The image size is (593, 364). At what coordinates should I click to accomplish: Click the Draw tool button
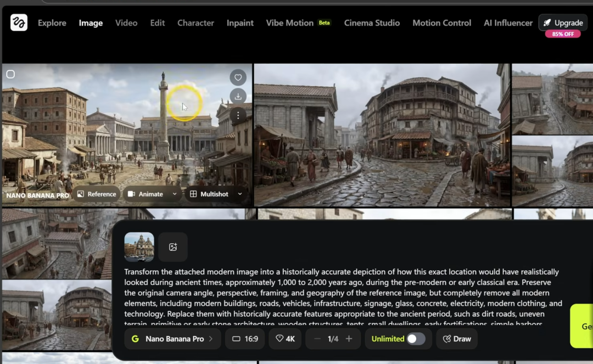click(x=456, y=339)
